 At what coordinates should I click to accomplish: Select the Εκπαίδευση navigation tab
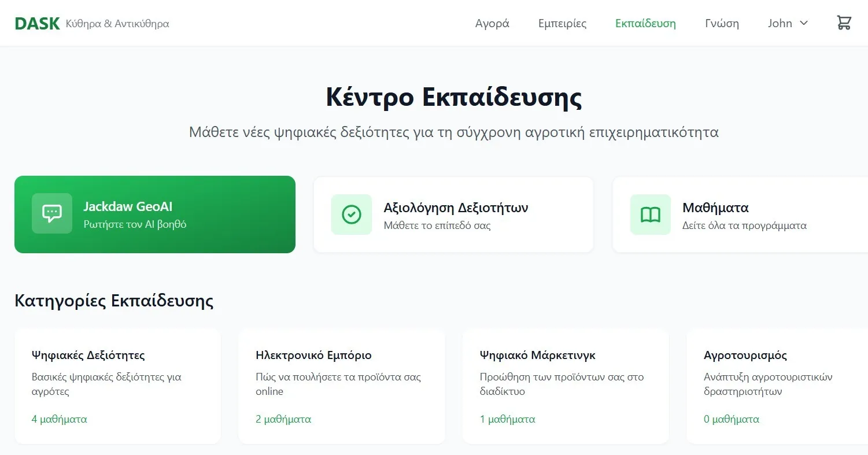[645, 24]
